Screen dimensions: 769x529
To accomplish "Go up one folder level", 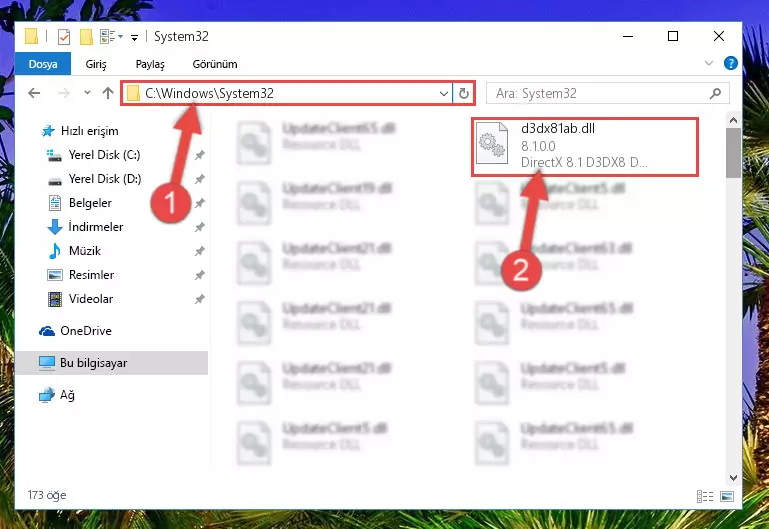I will click(108, 93).
